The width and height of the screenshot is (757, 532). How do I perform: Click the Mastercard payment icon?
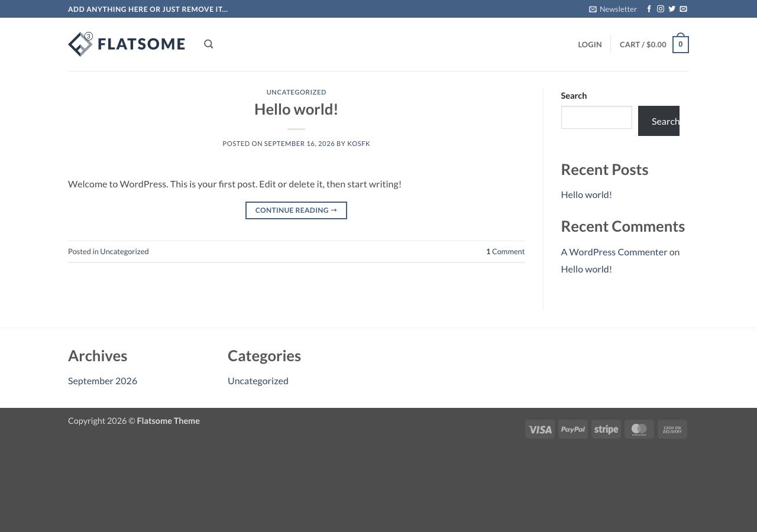click(x=639, y=429)
